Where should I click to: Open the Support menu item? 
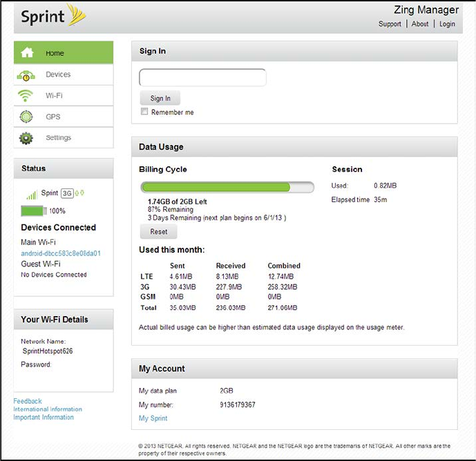(x=390, y=24)
